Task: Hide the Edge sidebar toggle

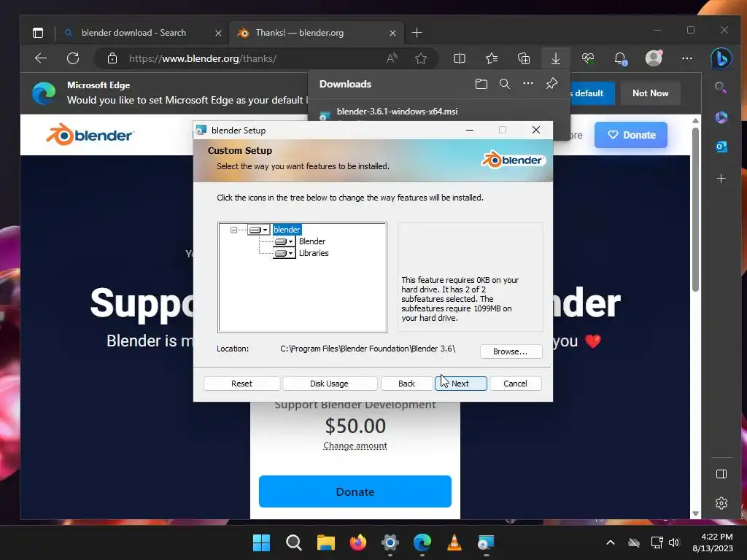Action: (721, 474)
